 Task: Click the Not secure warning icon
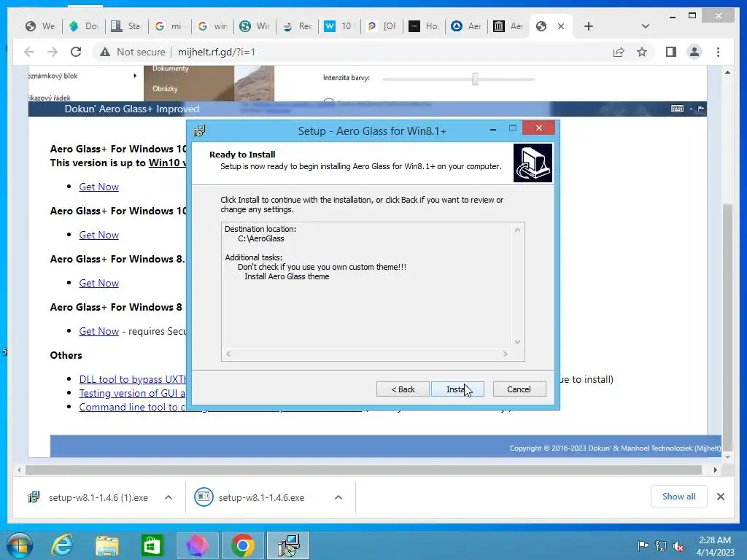105,52
